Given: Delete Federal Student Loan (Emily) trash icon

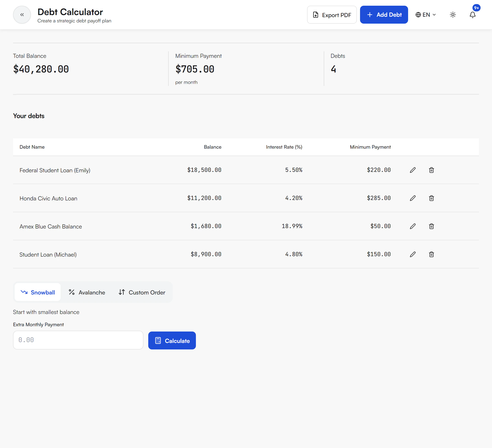Looking at the screenshot, I should (431, 170).
